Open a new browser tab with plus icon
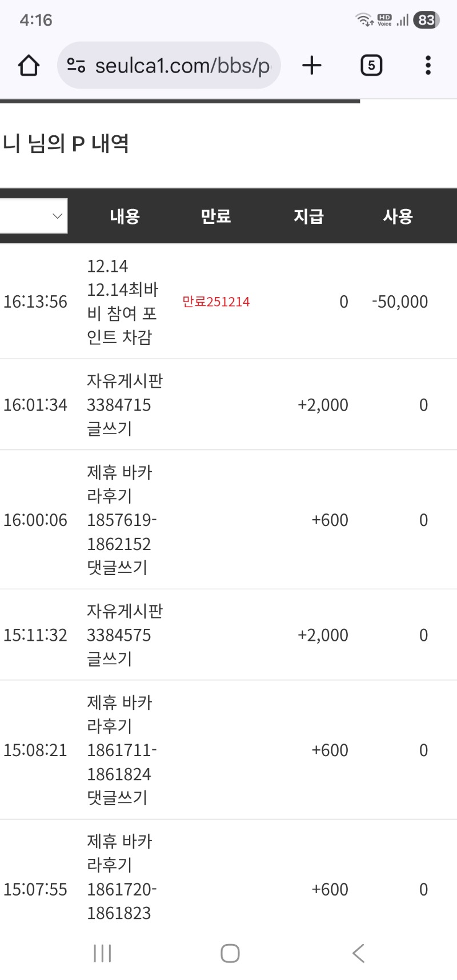 coord(311,65)
